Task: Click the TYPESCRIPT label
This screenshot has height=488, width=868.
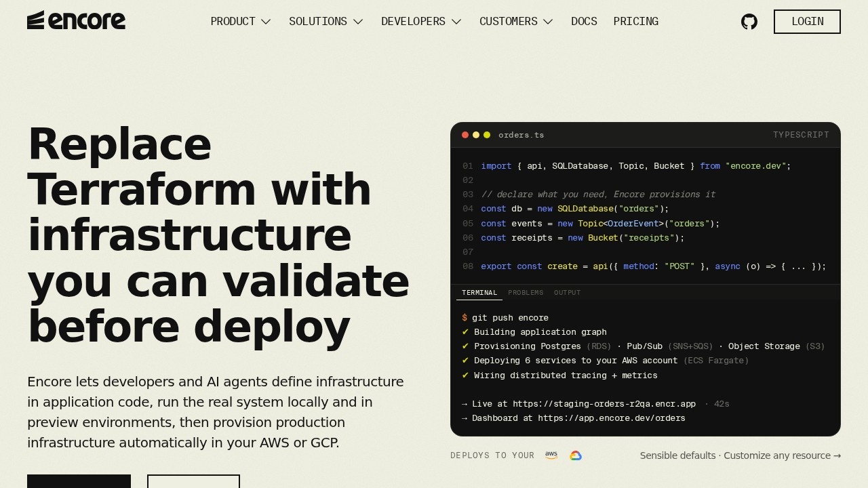Action: tap(801, 135)
